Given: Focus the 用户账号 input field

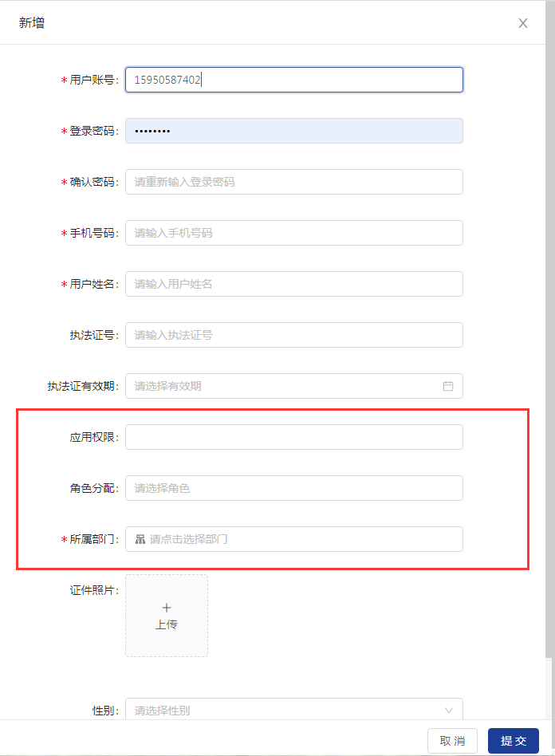Looking at the screenshot, I should (x=293, y=80).
